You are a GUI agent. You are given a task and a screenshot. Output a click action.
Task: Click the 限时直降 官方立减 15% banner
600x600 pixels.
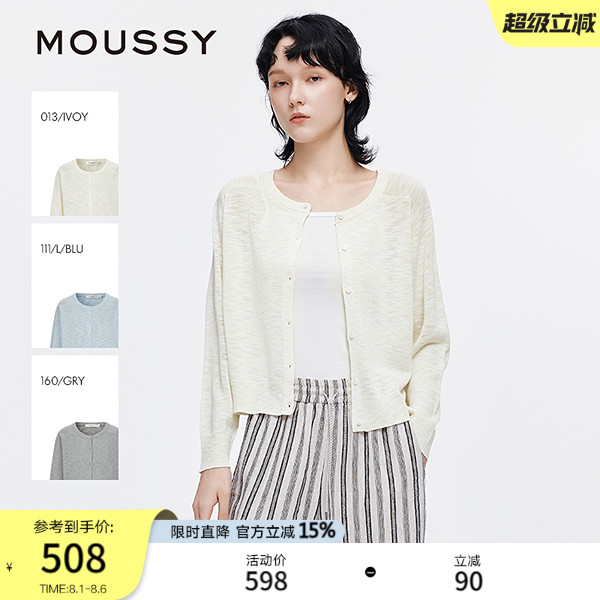[253, 531]
